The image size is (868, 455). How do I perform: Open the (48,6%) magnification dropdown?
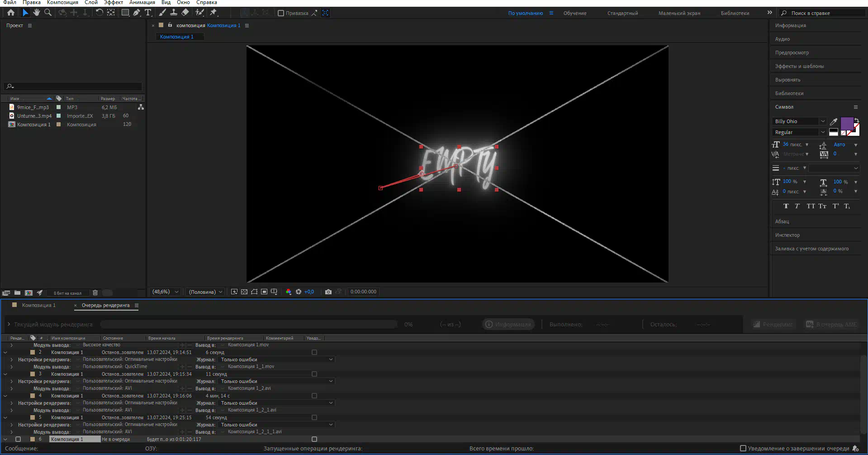point(166,292)
